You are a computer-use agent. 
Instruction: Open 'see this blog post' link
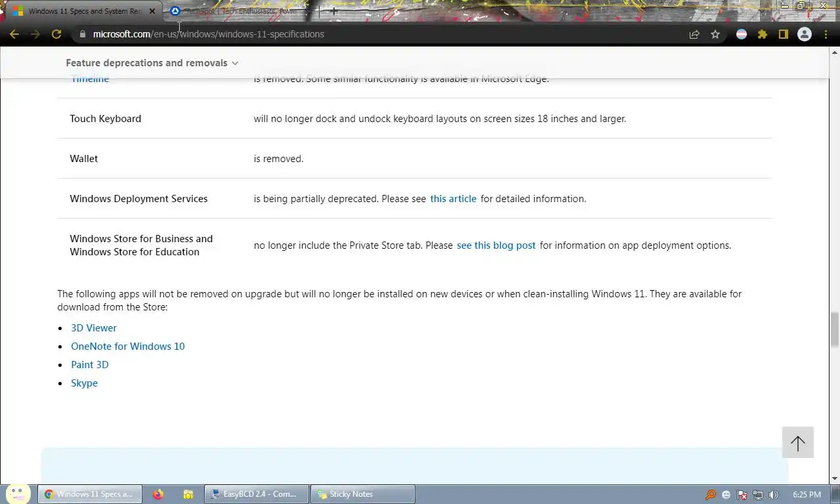pyautogui.click(x=496, y=245)
